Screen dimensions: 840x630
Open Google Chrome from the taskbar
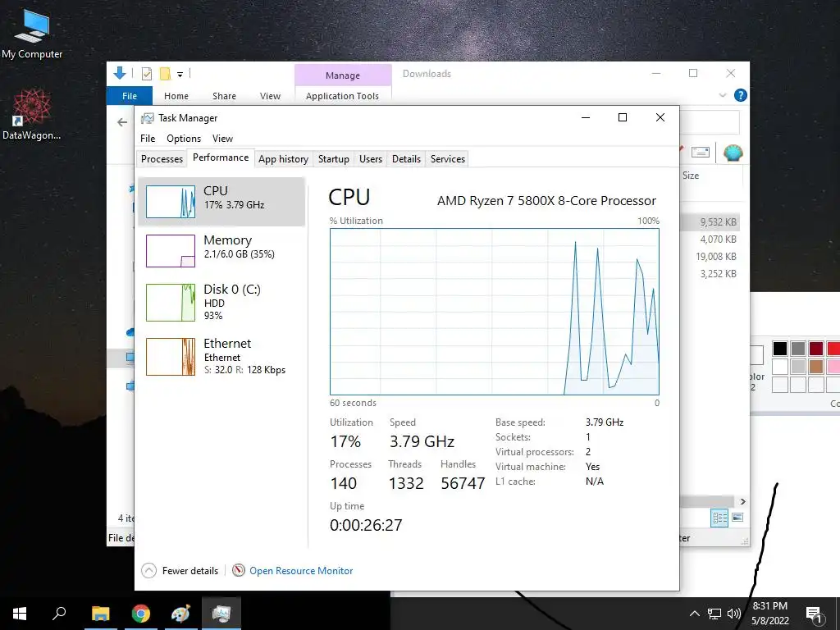click(141, 614)
